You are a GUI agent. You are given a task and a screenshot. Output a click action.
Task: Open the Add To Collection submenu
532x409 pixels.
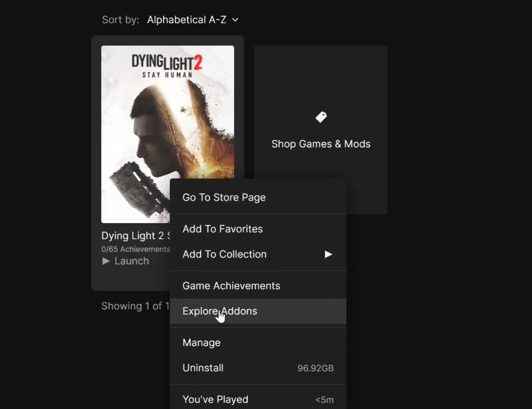click(258, 254)
